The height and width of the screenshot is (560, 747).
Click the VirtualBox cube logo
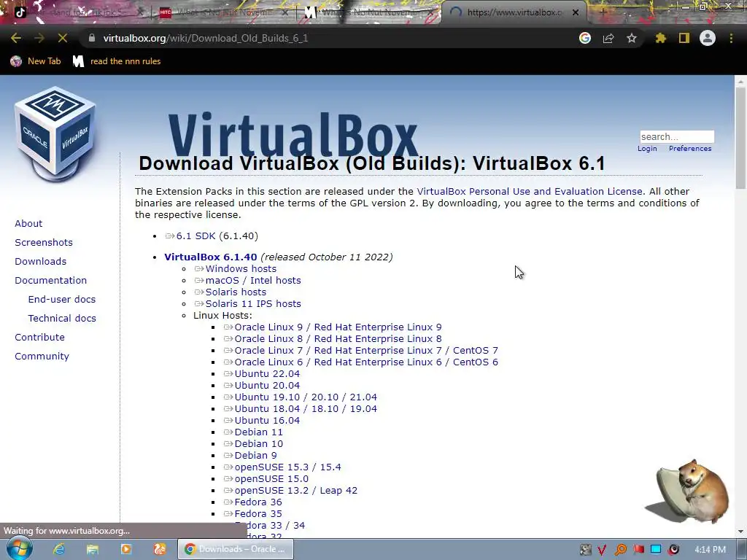[55, 134]
